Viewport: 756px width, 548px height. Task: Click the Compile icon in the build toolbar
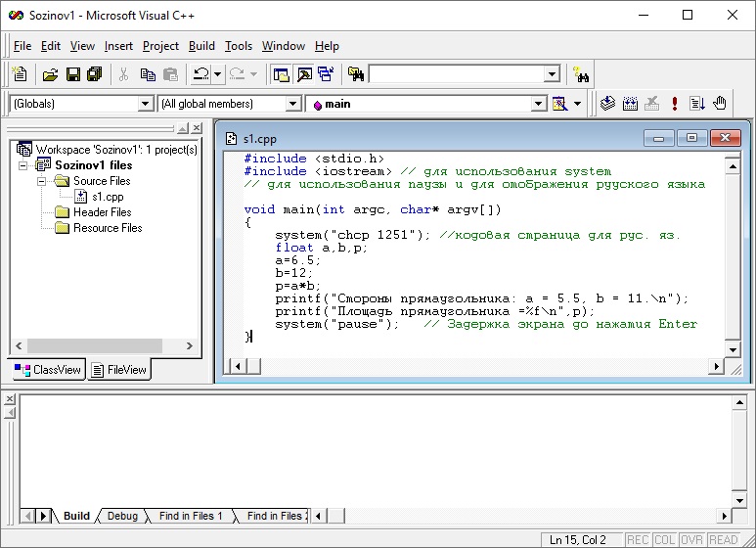pos(607,103)
